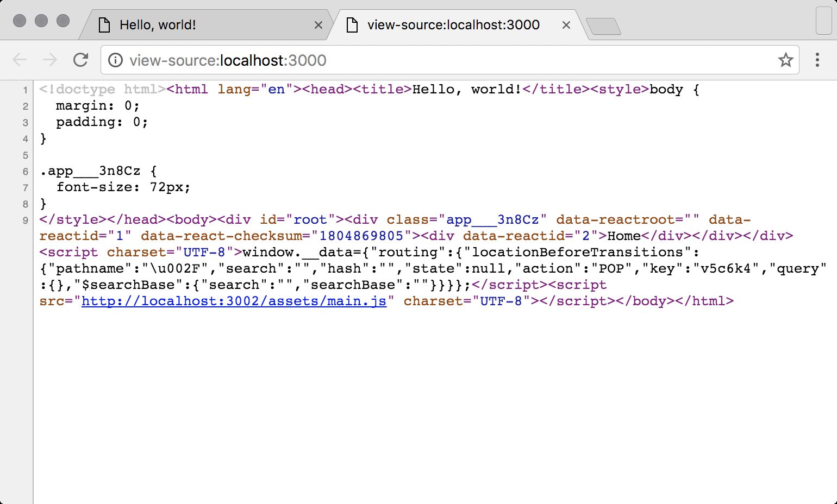837x504 pixels.
Task: Click the "Home" text in source
Action: click(624, 236)
